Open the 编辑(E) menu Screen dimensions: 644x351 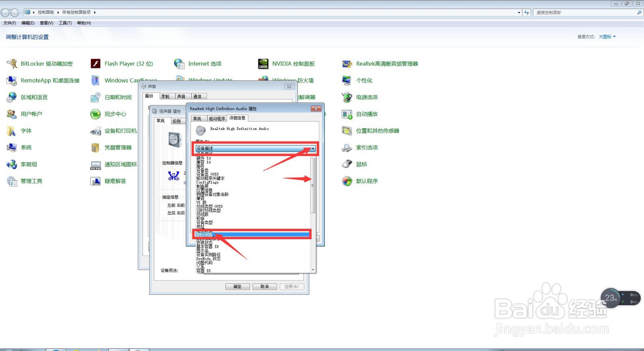(x=28, y=23)
